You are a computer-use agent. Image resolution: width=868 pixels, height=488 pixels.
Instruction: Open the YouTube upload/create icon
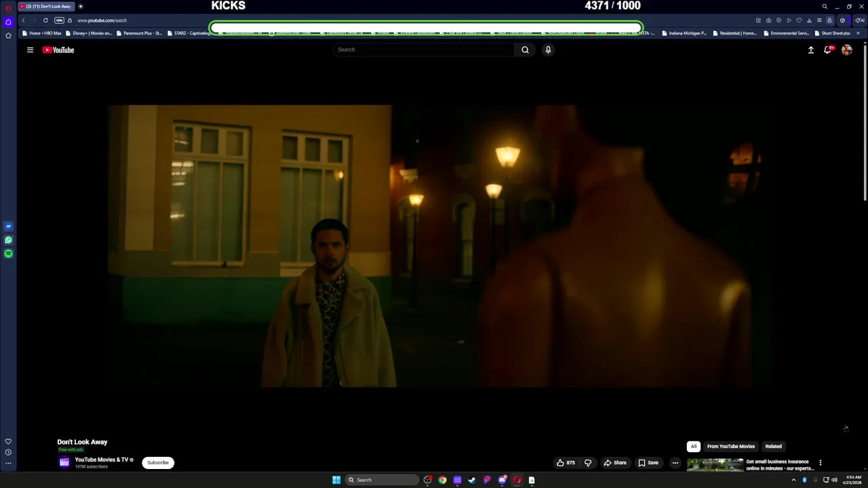[810, 49]
